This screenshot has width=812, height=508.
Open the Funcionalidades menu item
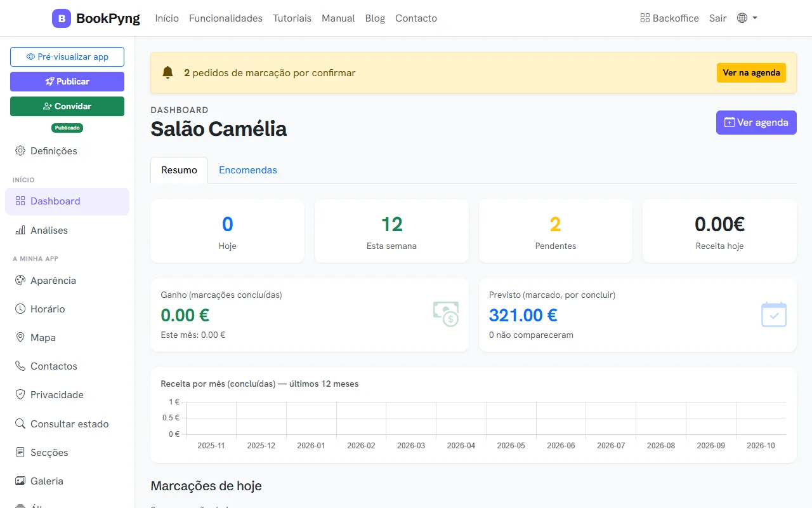point(226,18)
